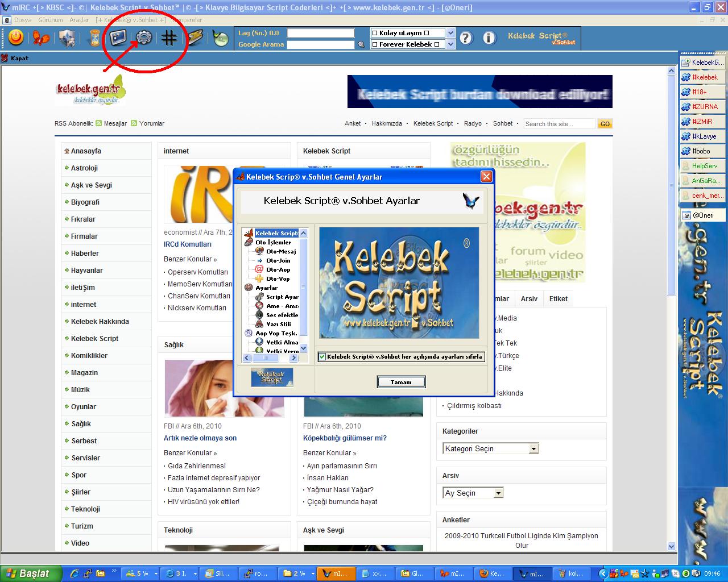728x582 pixels.
Task: Open 'Köpekbalığı gülümser mi?' article
Action: coord(345,438)
